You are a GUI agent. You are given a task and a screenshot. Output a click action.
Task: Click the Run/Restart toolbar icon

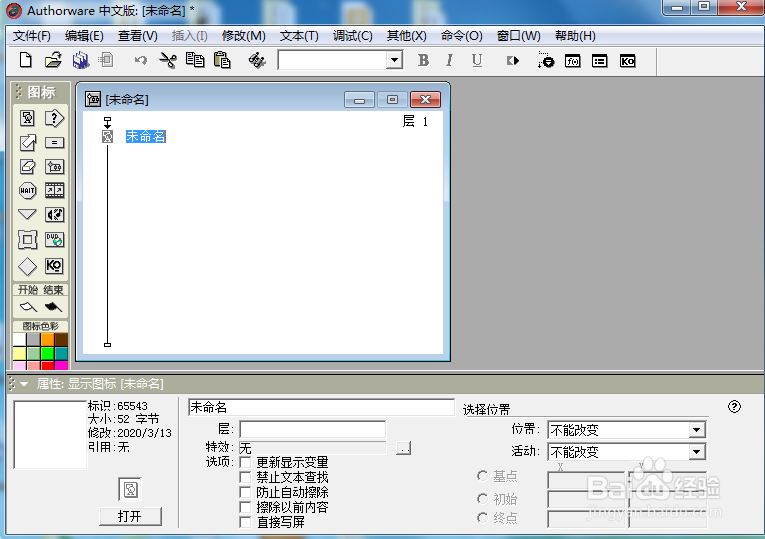click(513, 60)
